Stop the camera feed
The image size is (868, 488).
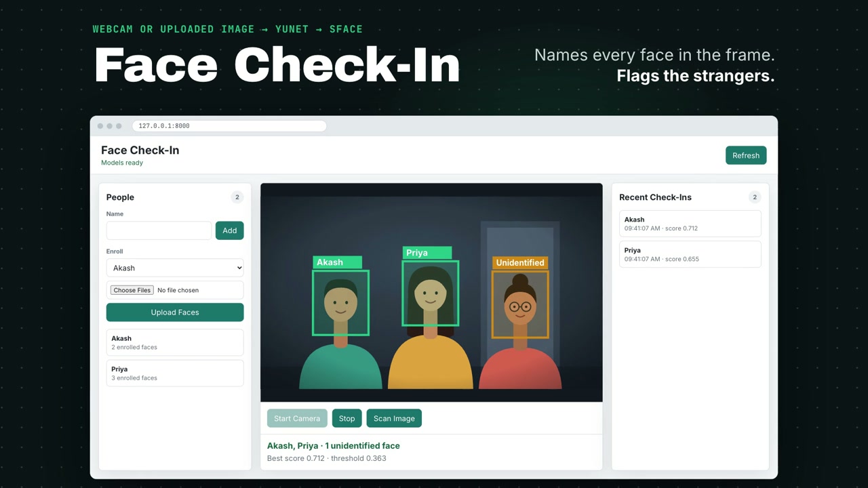tap(347, 418)
